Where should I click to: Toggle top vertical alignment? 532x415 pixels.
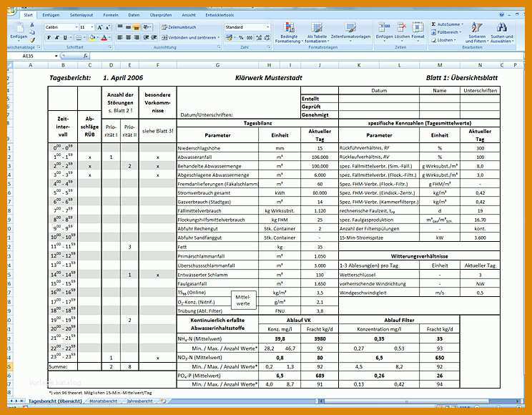(x=120, y=26)
